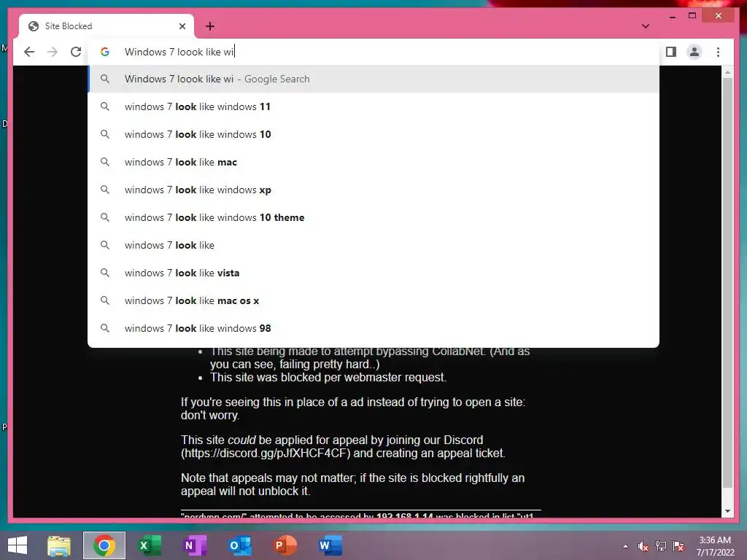Launch Outlook from the taskbar

[x=239, y=545]
